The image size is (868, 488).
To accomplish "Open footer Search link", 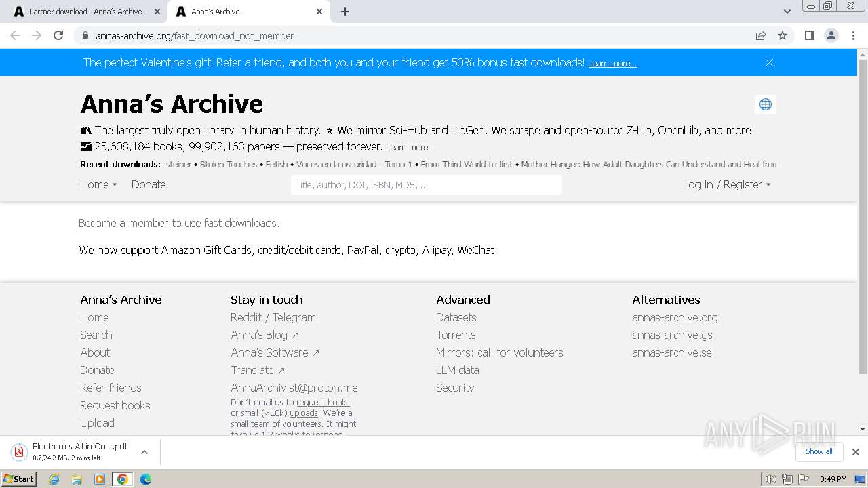I will pos(96,335).
